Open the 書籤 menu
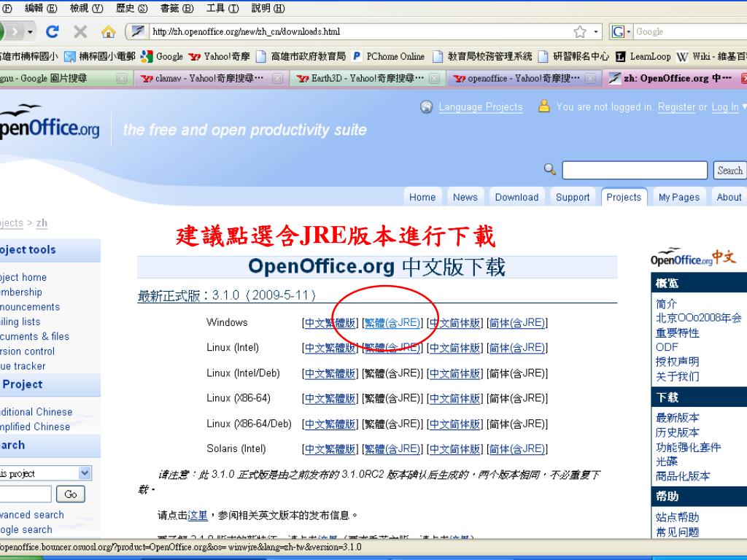The image size is (747, 560). point(177,8)
